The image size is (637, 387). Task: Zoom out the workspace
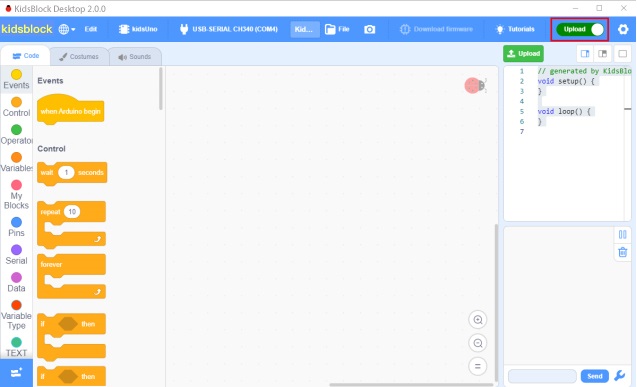click(478, 344)
